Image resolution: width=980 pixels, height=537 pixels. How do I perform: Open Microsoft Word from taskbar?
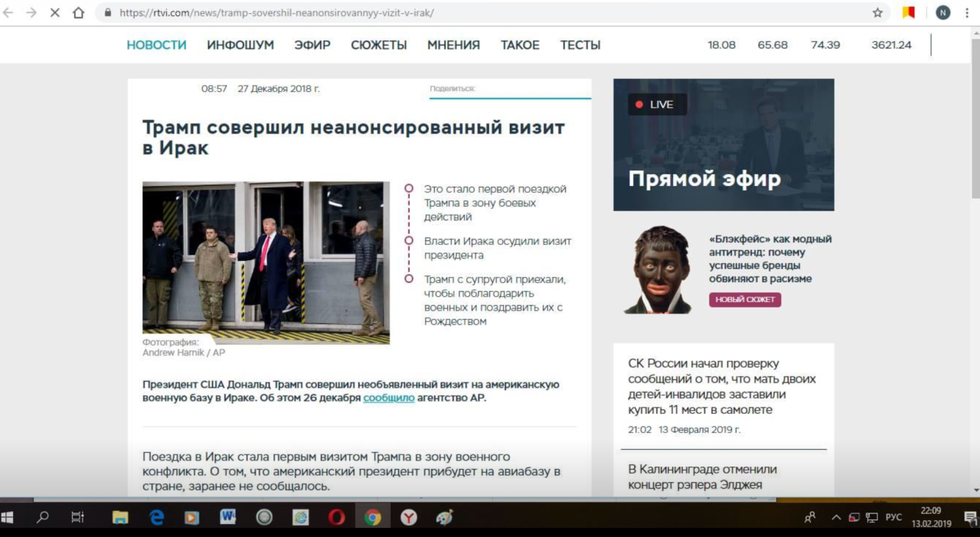(x=227, y=518)
